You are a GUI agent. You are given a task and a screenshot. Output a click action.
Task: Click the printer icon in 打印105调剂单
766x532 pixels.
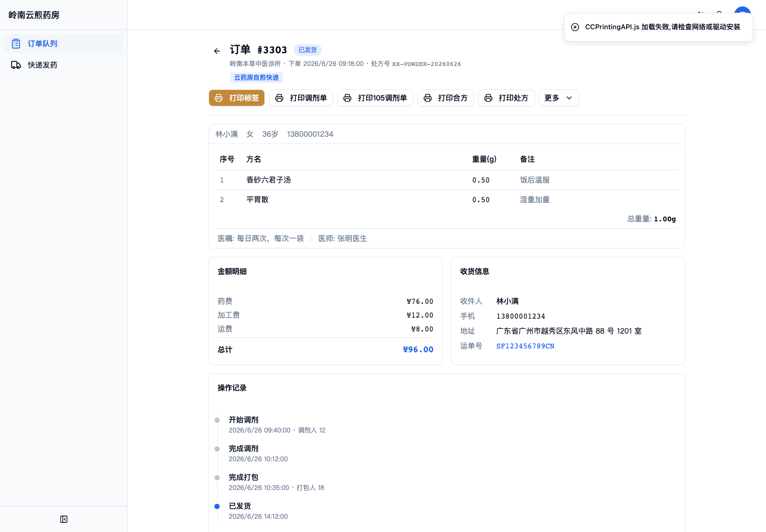coord(347,98)
